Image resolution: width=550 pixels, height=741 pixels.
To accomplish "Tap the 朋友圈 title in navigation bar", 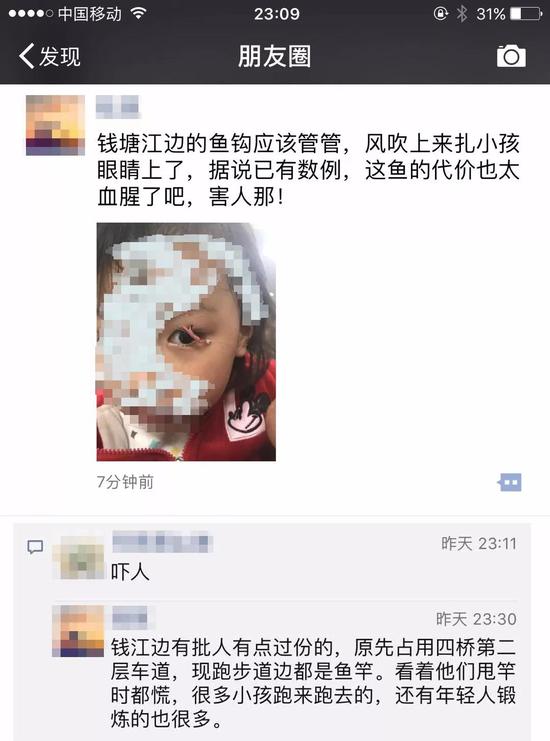I will click(x=275, y=56).
